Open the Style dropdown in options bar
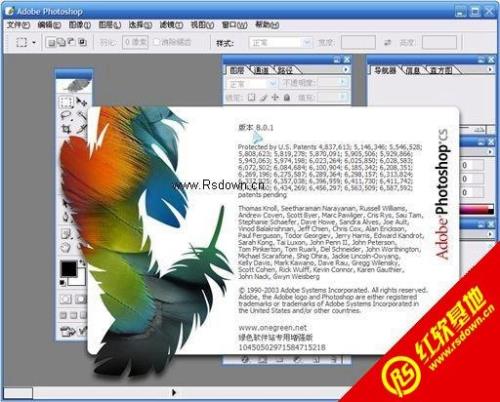The width and height of the screenshot is (500, 402). (280, 43)
